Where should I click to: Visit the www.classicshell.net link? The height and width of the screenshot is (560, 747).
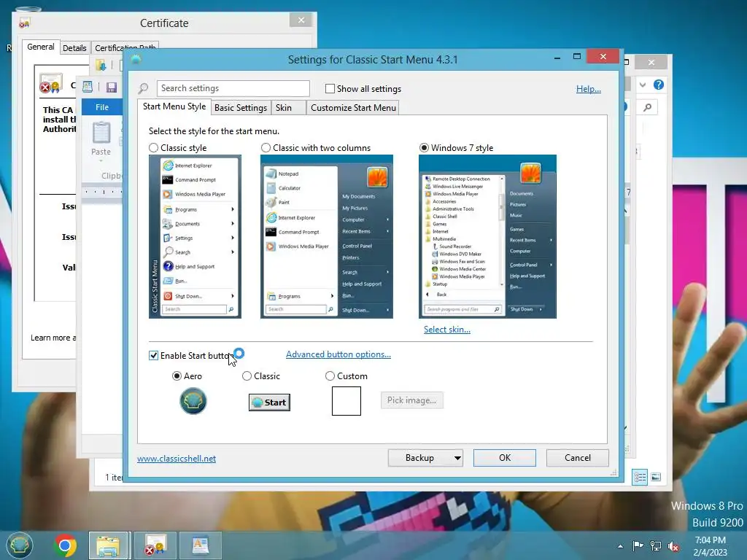177,459
